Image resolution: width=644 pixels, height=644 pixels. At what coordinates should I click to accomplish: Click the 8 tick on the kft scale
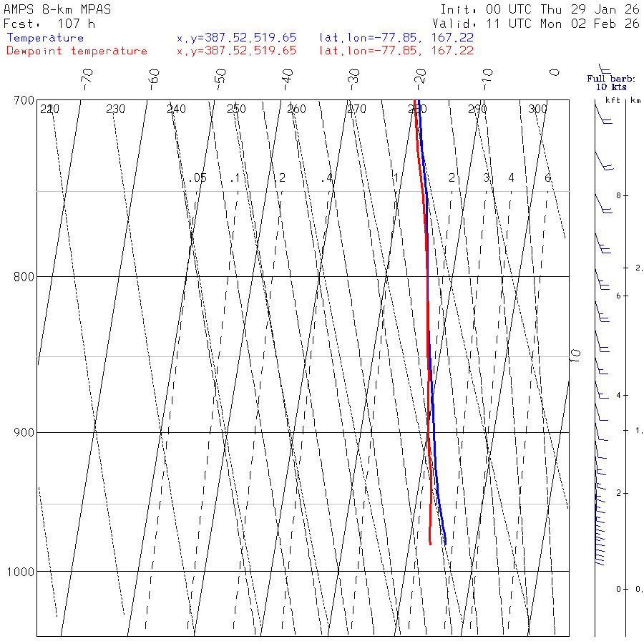618,196
